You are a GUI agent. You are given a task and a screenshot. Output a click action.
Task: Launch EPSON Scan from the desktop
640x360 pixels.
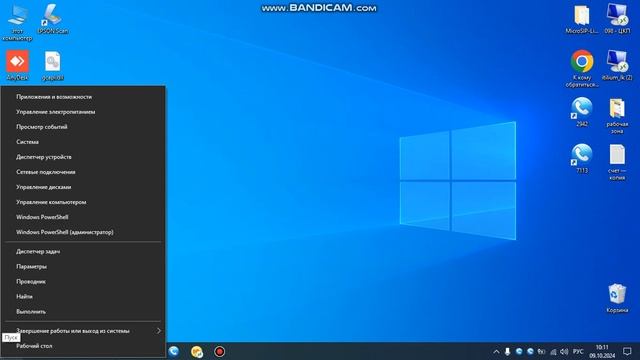[x=53, y=18]
